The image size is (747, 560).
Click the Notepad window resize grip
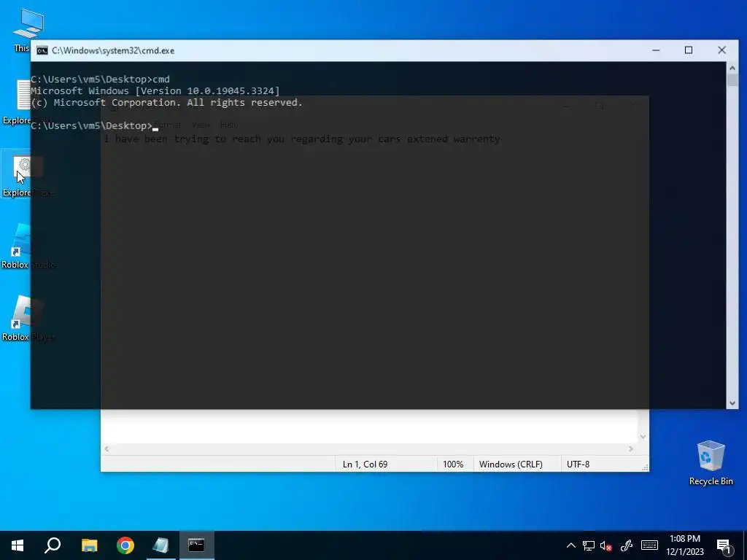(x=645, y=467)
